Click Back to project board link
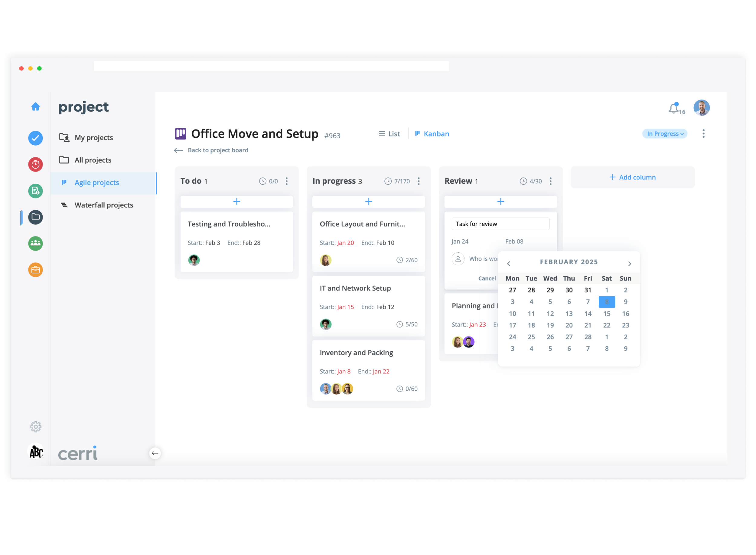This screenshot has width=756, height=555. click(x=218, y=150)
